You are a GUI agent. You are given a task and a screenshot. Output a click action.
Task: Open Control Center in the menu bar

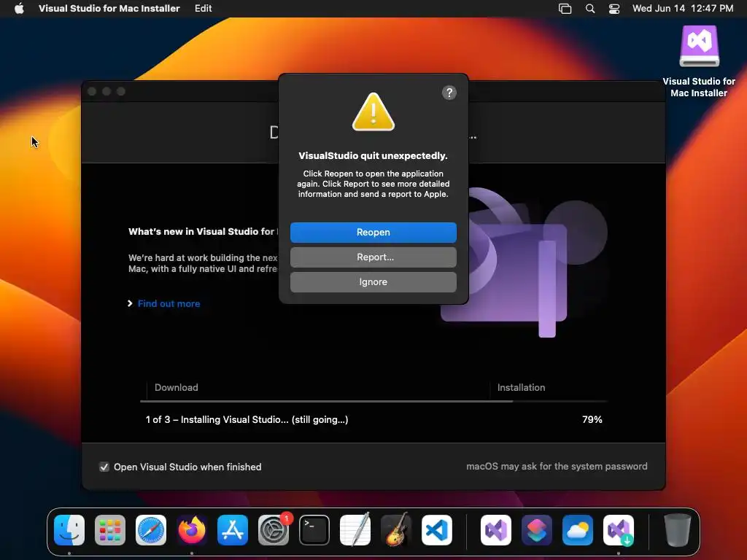[614, 9]
